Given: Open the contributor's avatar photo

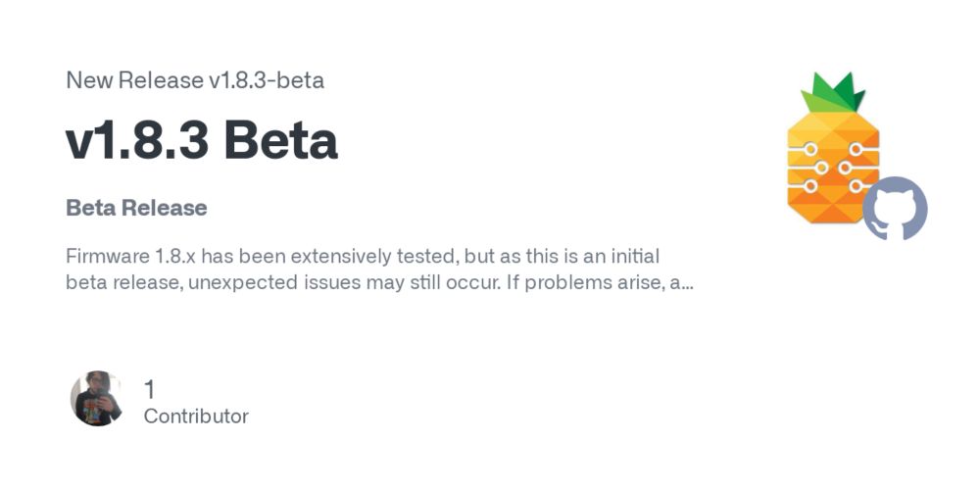Looking at the screenshot, I should (97, 399).
